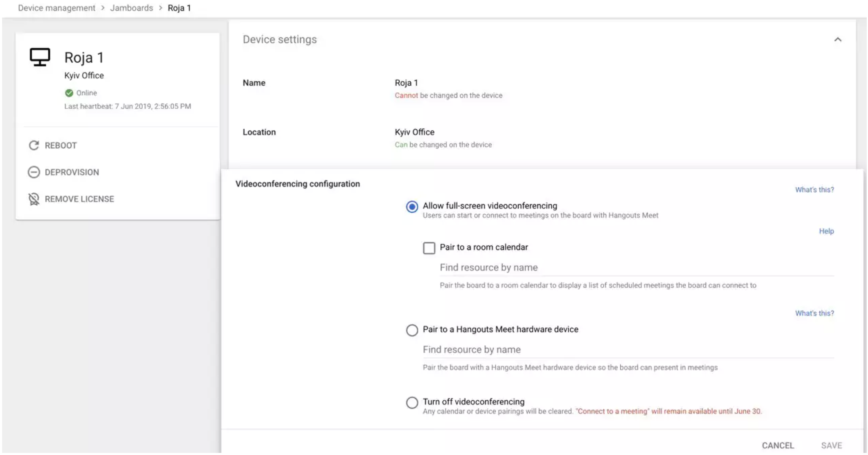Click the red 'Connect to a meeting' notice text
868x455 pixels.
coord(669,411)
